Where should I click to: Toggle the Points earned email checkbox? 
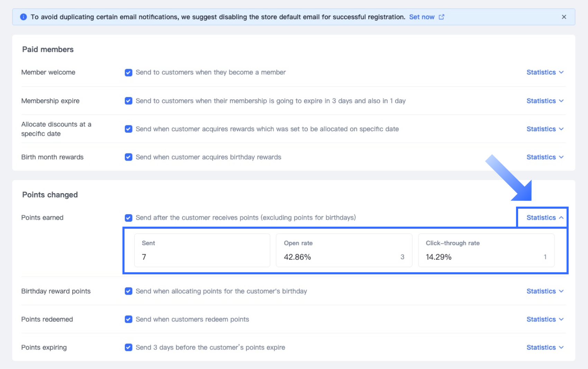pyautogui.click(x=128, y=218)
